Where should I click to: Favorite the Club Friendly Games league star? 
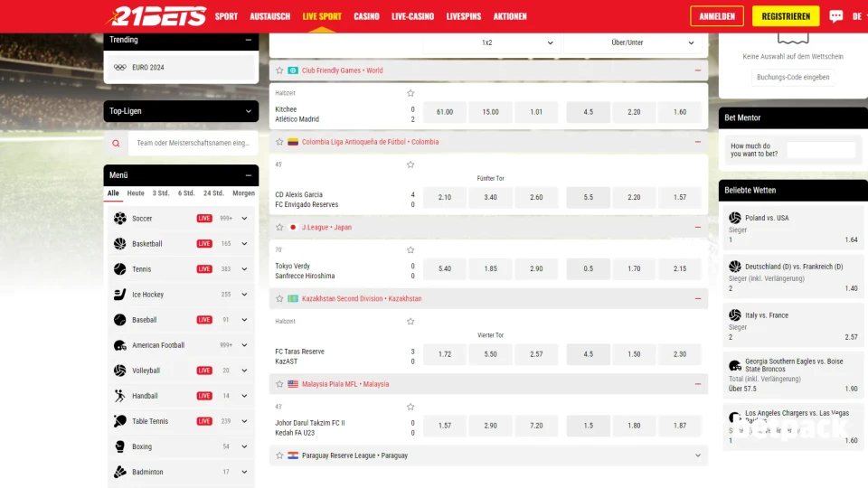(x=279, y=70)
